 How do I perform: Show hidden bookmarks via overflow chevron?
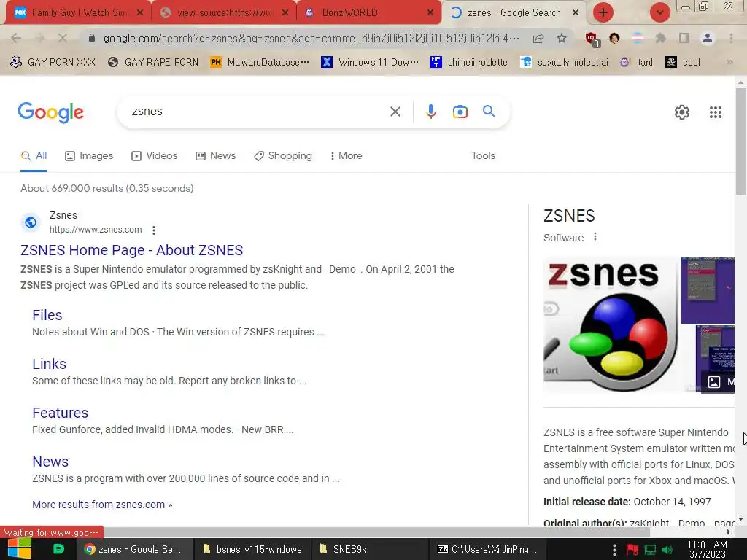point(729,62)
